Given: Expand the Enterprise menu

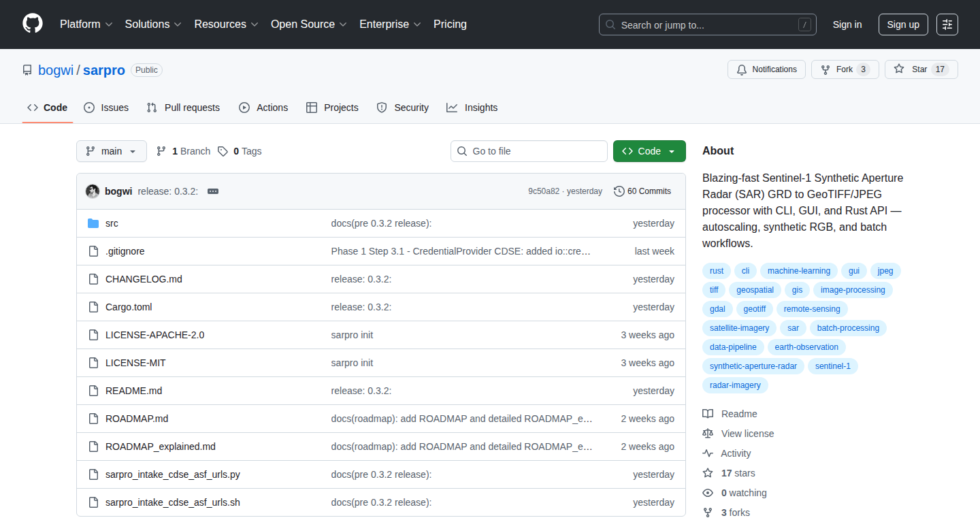Looking at the screenshot, I should point(390,25).
